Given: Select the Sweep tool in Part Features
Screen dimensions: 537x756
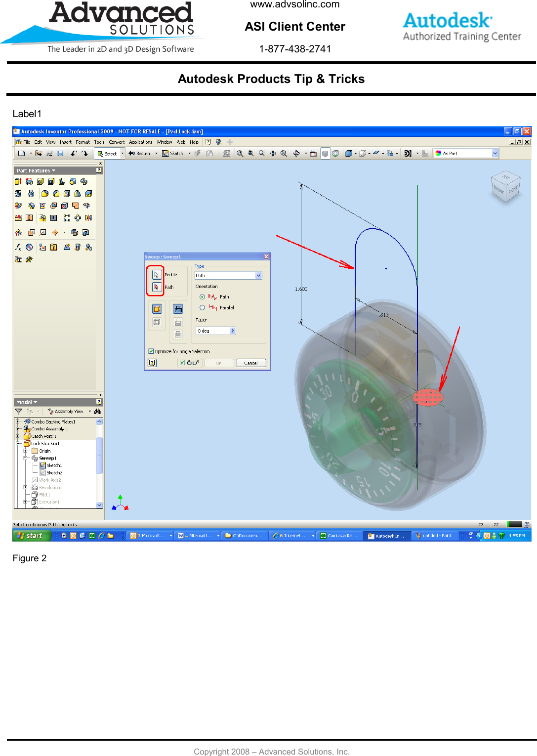Looking at the screenshot, I should 83,181.
